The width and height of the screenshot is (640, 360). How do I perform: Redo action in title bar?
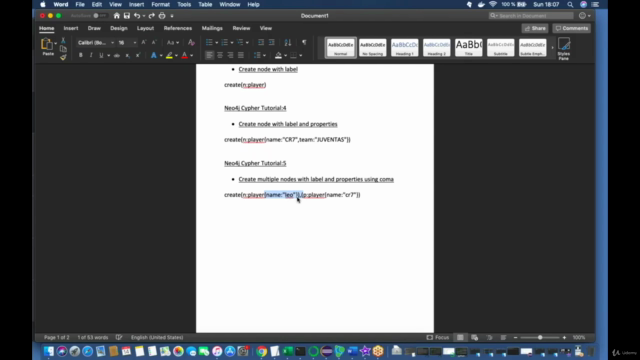(x=151, y=16)
